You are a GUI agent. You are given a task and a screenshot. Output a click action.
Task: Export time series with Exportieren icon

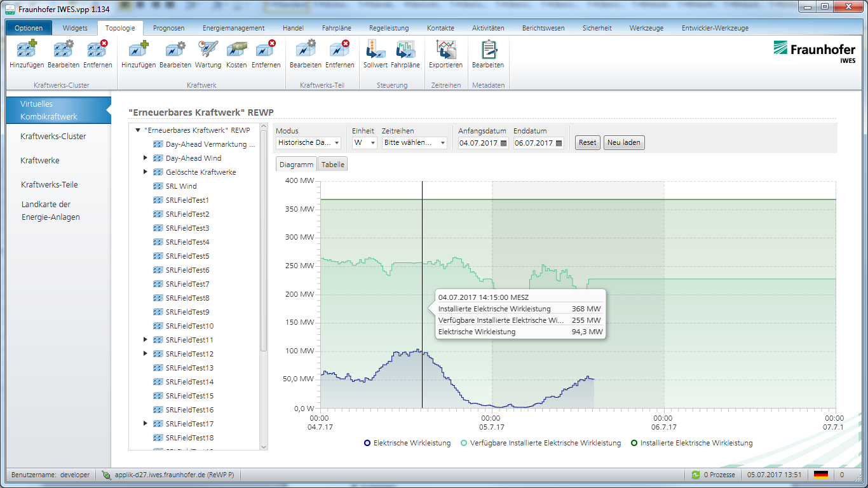(x=445, y=50)
